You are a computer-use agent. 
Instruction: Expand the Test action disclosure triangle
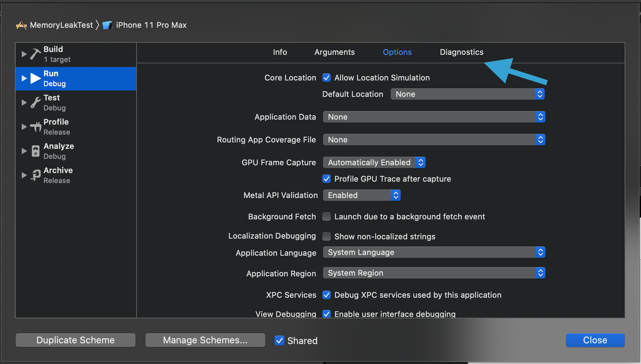tap(24, 103)
